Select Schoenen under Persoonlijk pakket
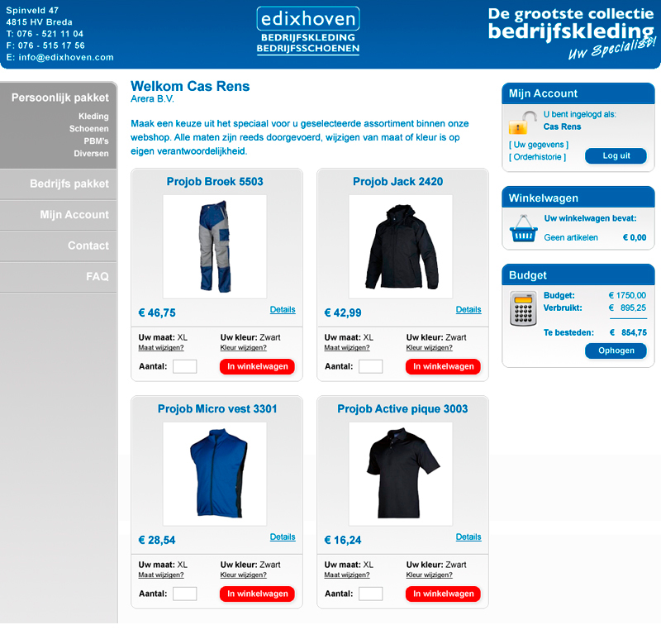This screenshot has width=661, height=644. click(89, 129)
